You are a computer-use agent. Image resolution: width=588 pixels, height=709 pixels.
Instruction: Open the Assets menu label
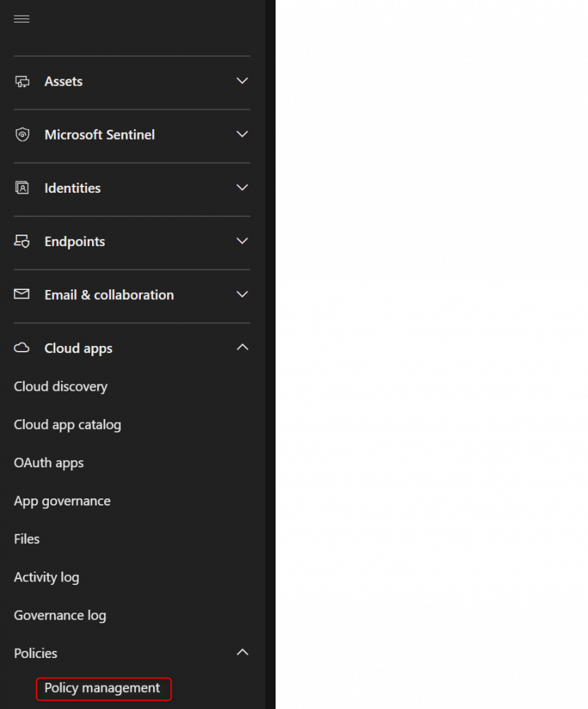coord(64,82)
